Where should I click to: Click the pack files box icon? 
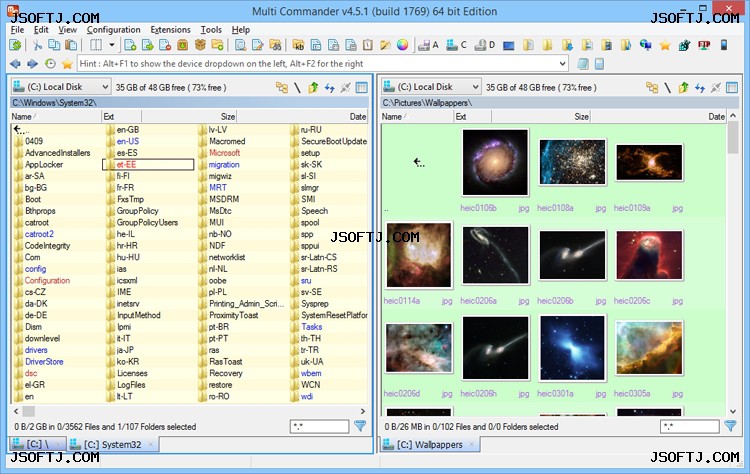pos(200,45)
